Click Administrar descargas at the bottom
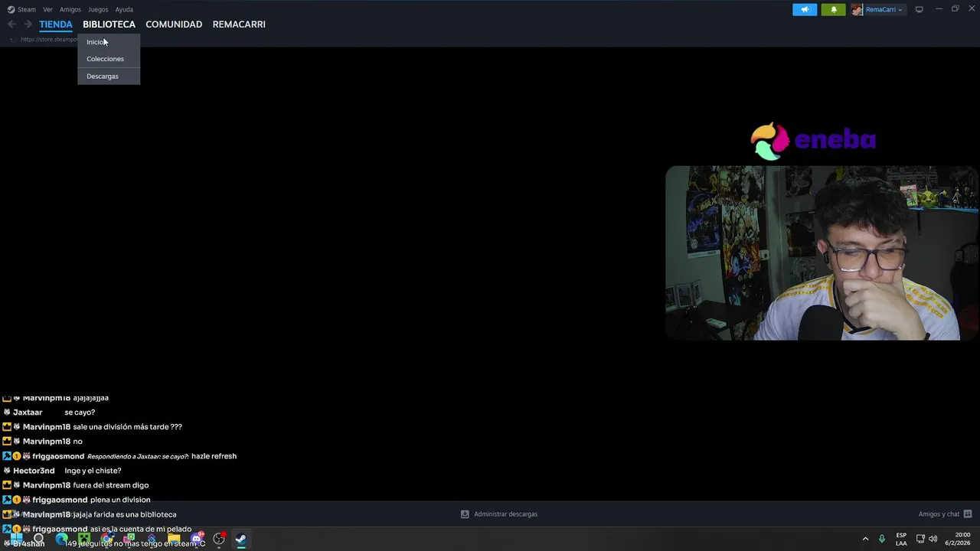The width and height of the screenshot is (980, 551). pos(505,514)
